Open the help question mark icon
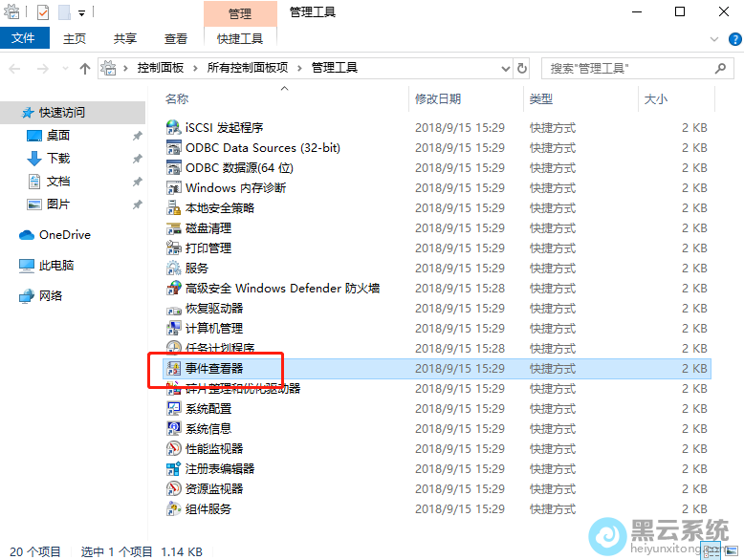 [x=733, y=39]
